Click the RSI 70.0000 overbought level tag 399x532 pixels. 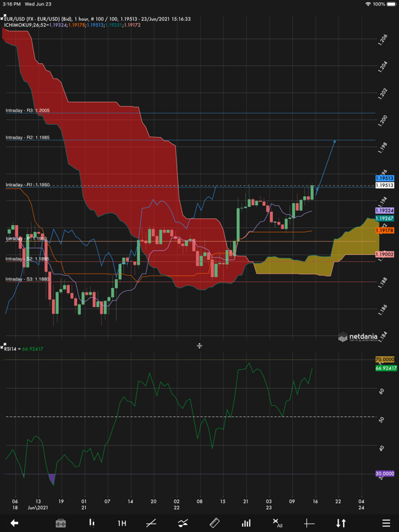[384, 360]
